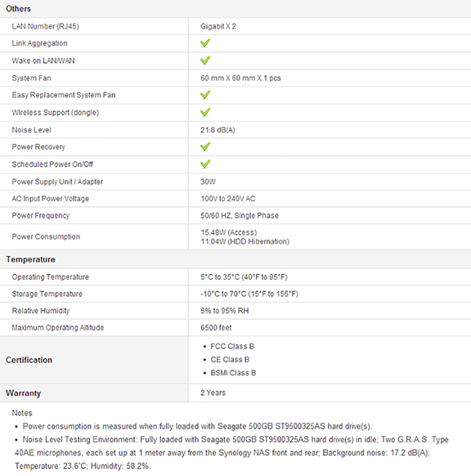471x476 pixels.
Task: Click the FCC Class B list item
Action: pos(232,347)
